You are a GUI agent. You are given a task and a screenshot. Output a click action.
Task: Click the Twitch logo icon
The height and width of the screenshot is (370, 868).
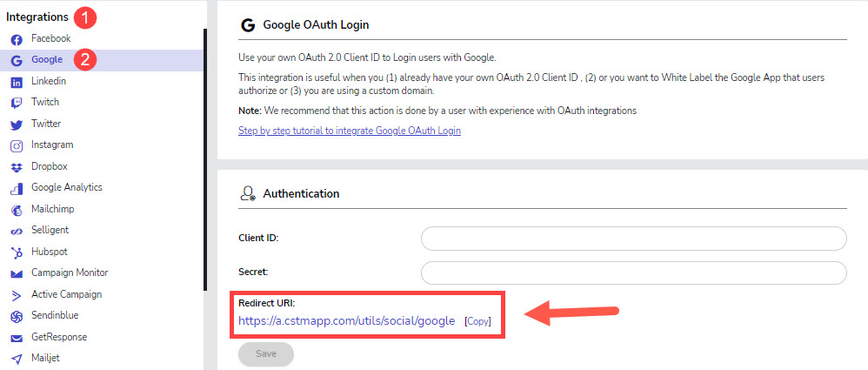17,104
